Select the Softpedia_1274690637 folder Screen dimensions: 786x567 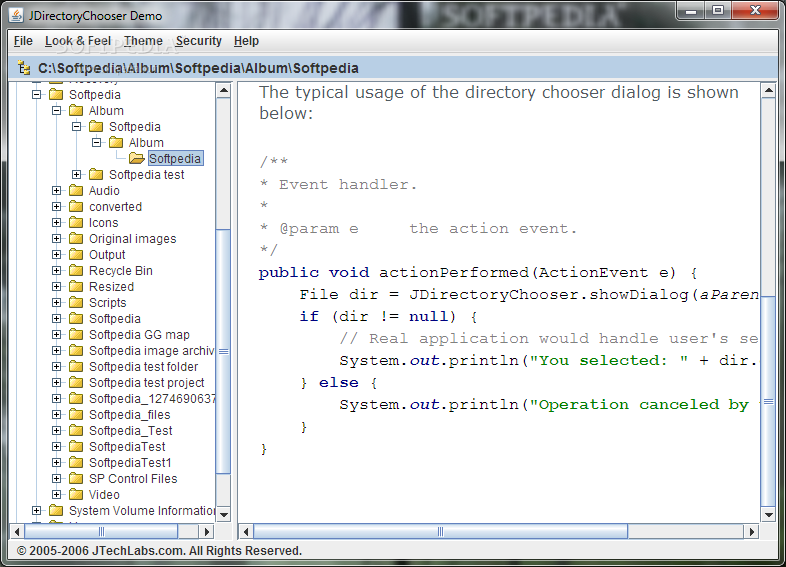coord(152,399)
